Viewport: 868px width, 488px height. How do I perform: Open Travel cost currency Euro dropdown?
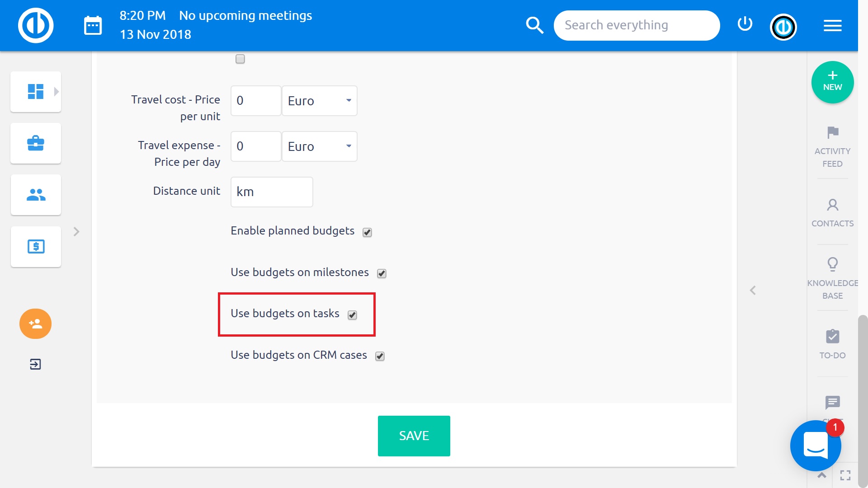(x=320, y=101)
